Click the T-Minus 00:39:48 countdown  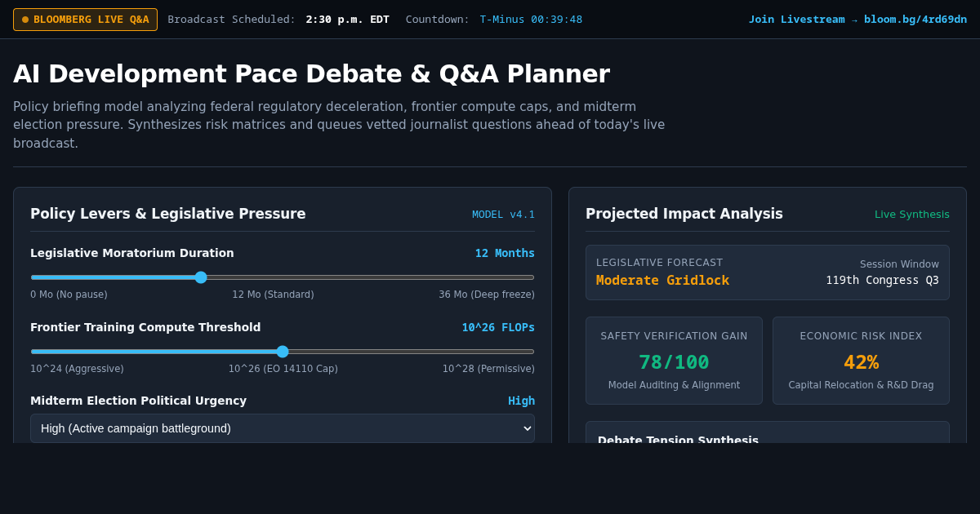pos(531,19)
